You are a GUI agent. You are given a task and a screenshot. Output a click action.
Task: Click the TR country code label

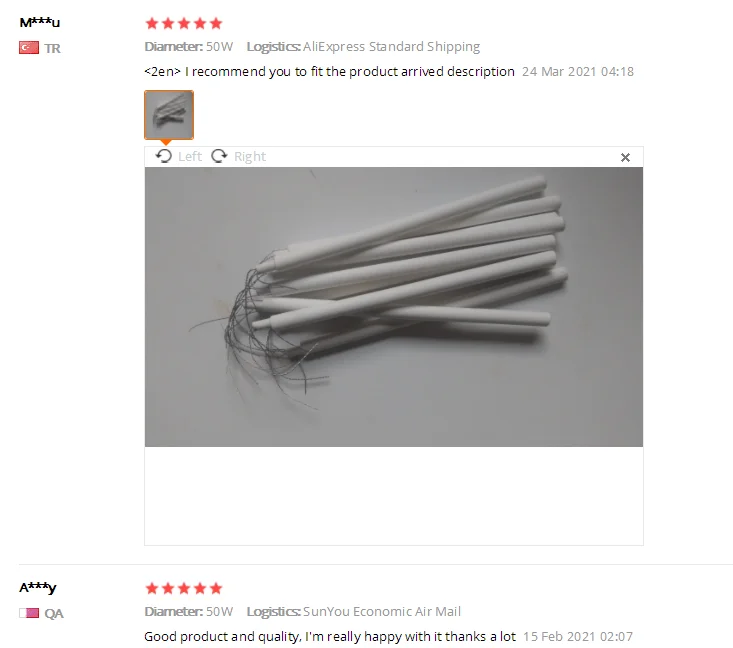(x=52, y=48)
